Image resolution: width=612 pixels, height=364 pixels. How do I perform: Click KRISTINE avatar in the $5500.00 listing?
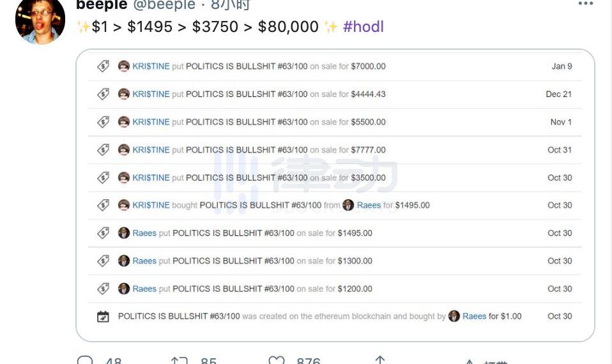coord(124,122)
